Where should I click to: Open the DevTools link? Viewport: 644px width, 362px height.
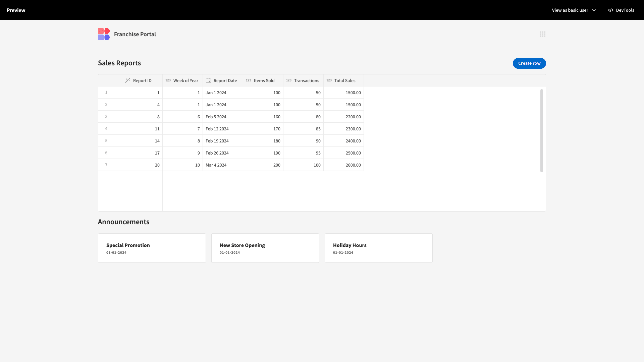click(621, 10)
